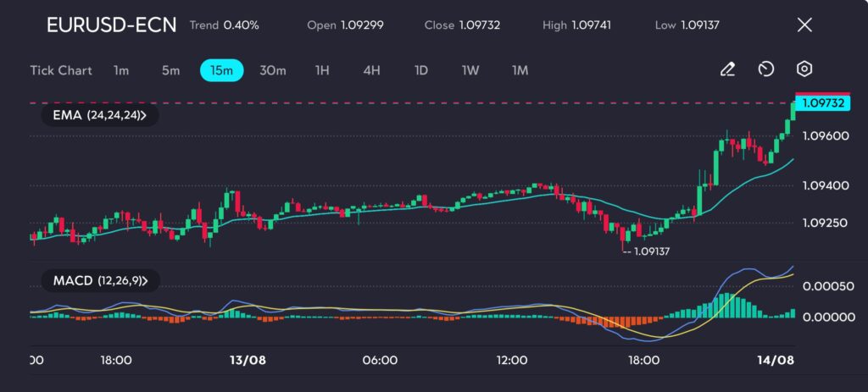Set chart to 1D interval
Image resolution: width=868 pixels, height=392 pixels.
420,70
